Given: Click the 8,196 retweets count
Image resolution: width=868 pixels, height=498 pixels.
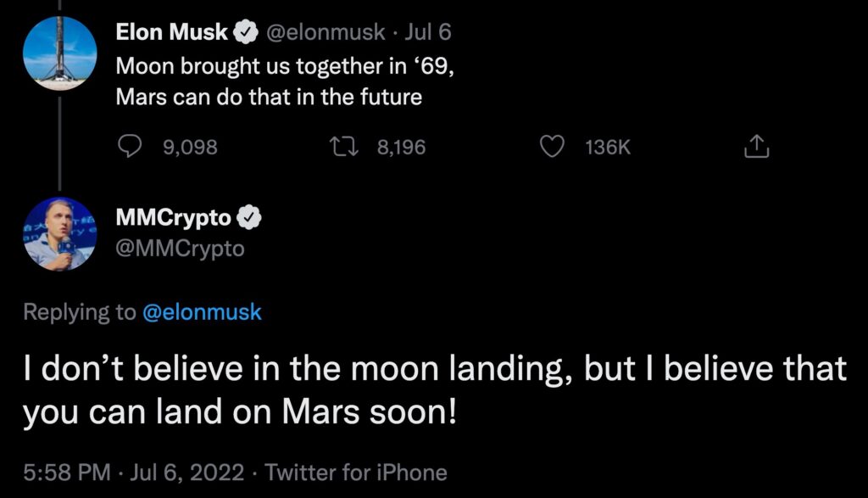Looking at the screenshot, I should point(401,148).
